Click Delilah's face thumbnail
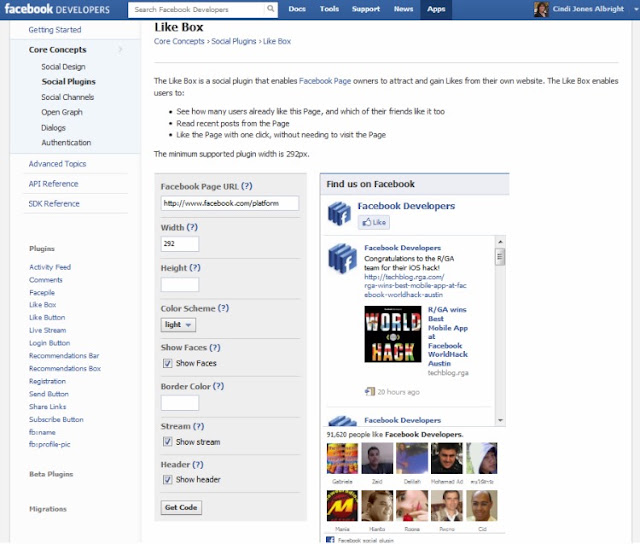Viewport: 640px width, 544px height. pos(412,458)
